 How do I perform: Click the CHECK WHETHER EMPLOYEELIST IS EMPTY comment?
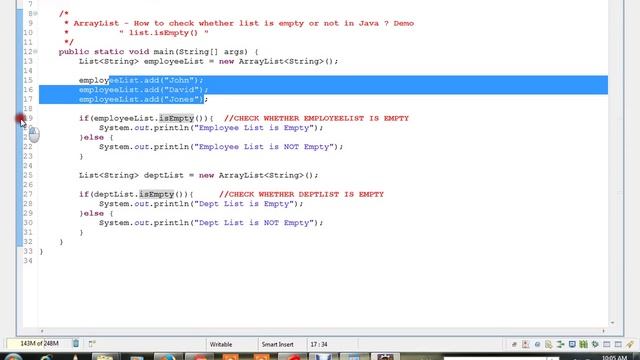316,118
